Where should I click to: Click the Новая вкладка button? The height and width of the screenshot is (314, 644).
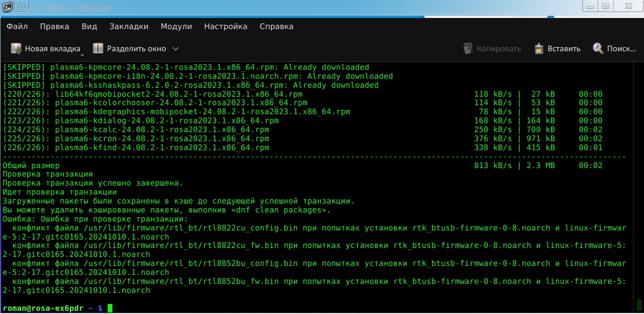coord(46,49)
